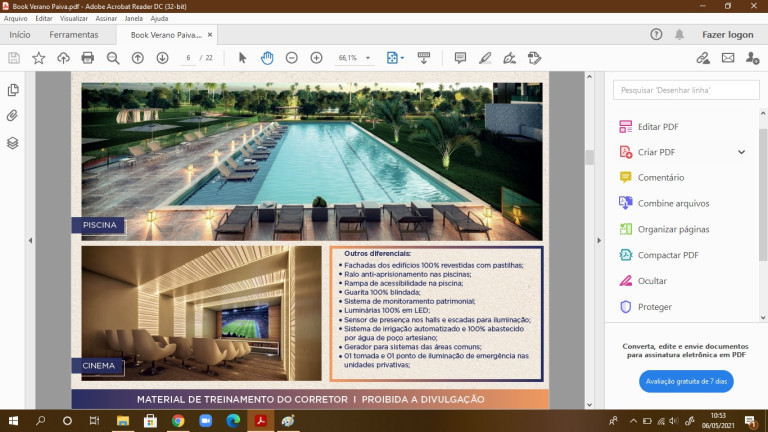Open the Arquivo menu
The image size is (768, 432).
(x=16, y=19)
